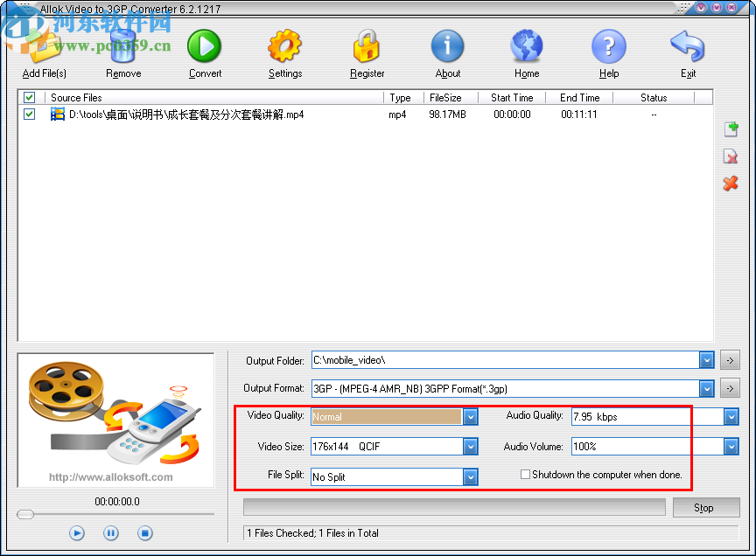Viewport: 756px width, 556px height.
Task: Open the File Split dropdown
Action: [471, 476]
